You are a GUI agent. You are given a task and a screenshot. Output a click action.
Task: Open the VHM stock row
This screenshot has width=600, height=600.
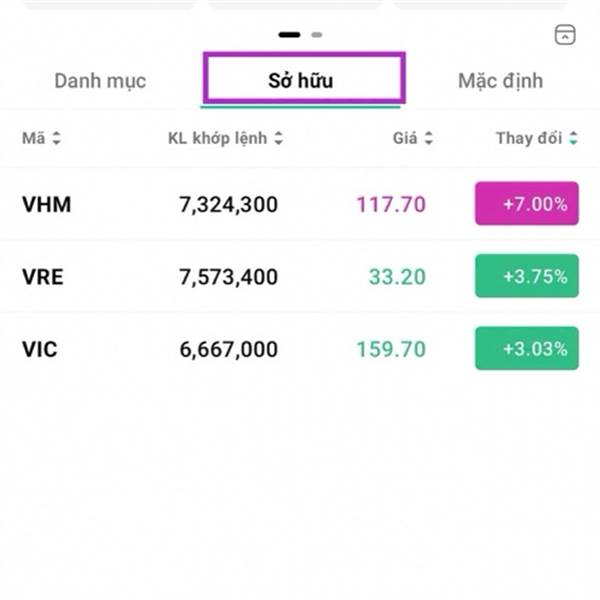click(47, 205)
